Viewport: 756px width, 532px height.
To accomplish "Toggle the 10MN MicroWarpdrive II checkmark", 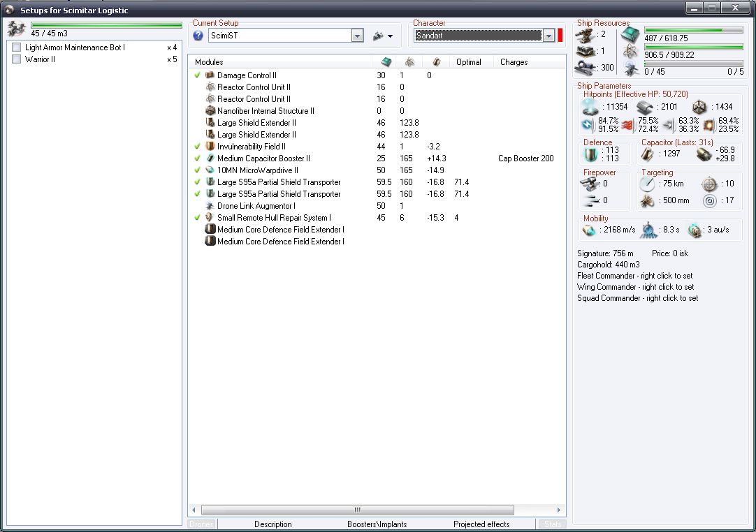I will (x=197, y=170).
